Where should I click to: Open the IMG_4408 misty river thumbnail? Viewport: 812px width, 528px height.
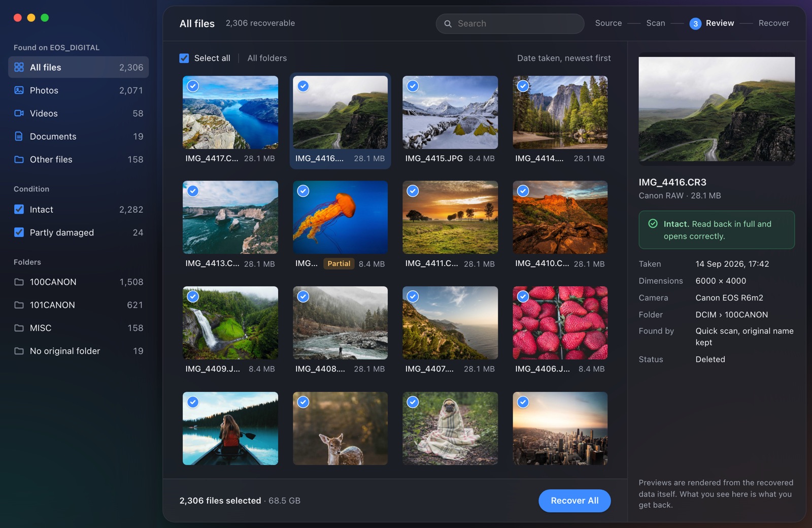[340, 323]
